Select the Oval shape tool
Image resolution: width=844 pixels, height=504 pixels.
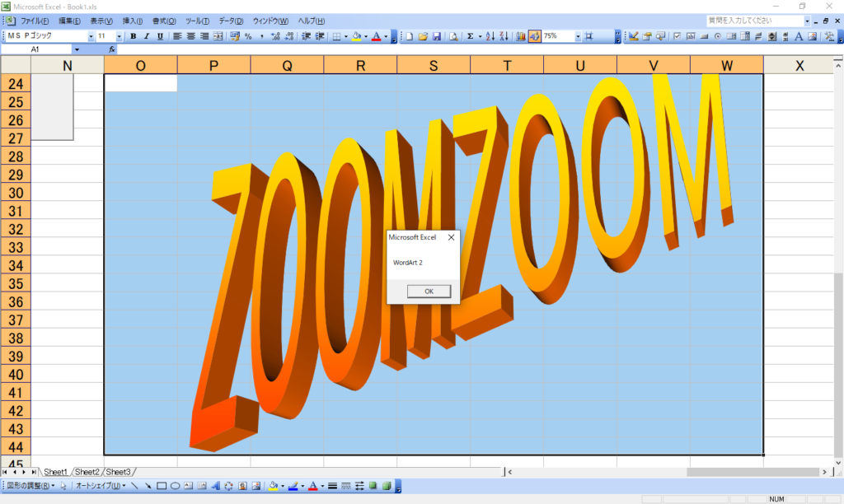pyautogui.click(x=176, y=486)
